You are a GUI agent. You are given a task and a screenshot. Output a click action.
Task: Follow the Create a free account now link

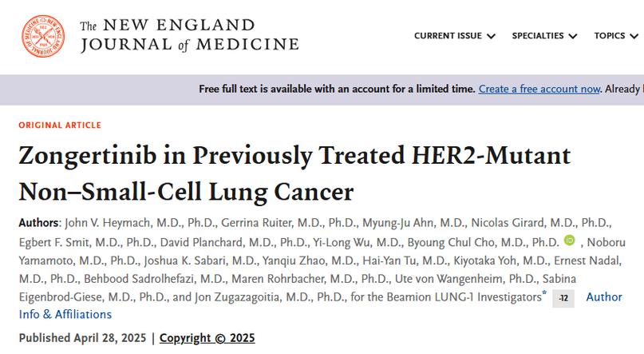[539, 89]
